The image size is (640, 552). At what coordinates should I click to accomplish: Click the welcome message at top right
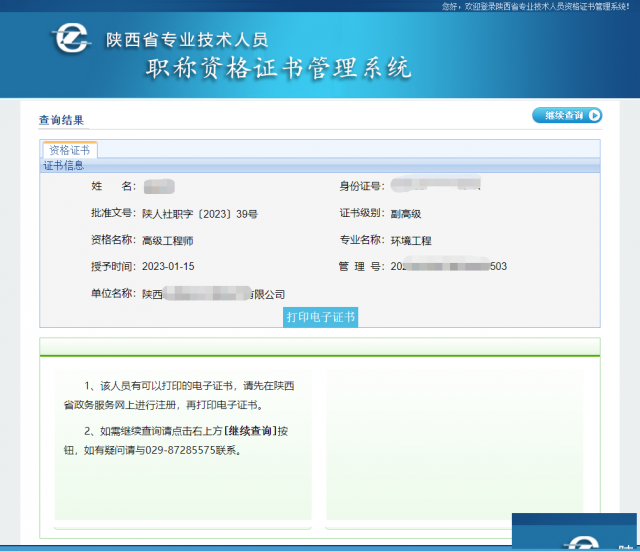536,6
